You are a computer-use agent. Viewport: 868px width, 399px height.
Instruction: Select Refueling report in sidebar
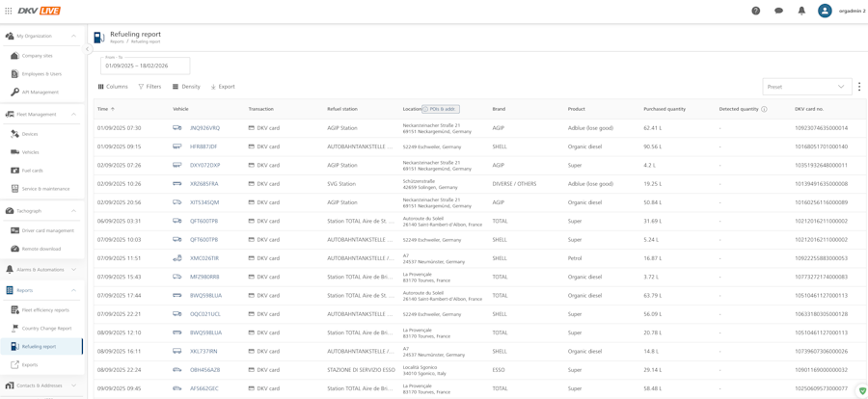42,346
